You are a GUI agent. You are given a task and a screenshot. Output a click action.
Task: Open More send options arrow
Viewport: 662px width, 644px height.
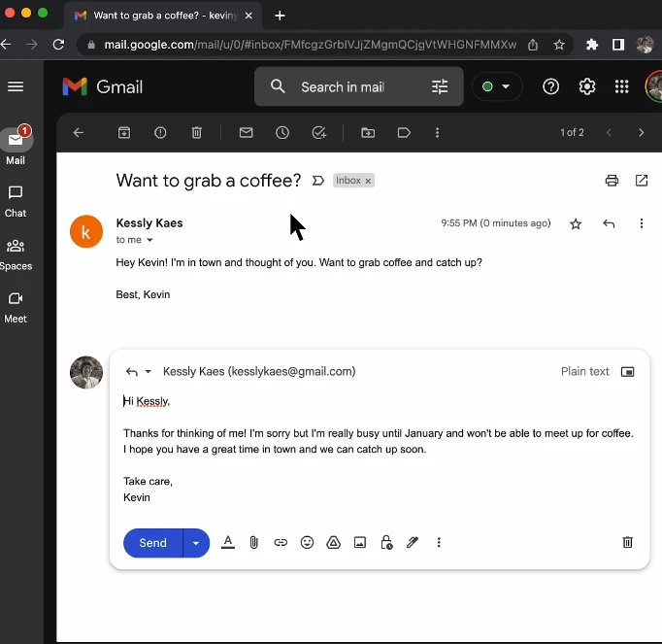coord(196,543)
